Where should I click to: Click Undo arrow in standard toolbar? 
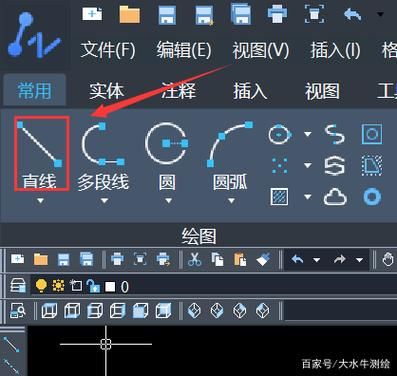coord(297,259)
